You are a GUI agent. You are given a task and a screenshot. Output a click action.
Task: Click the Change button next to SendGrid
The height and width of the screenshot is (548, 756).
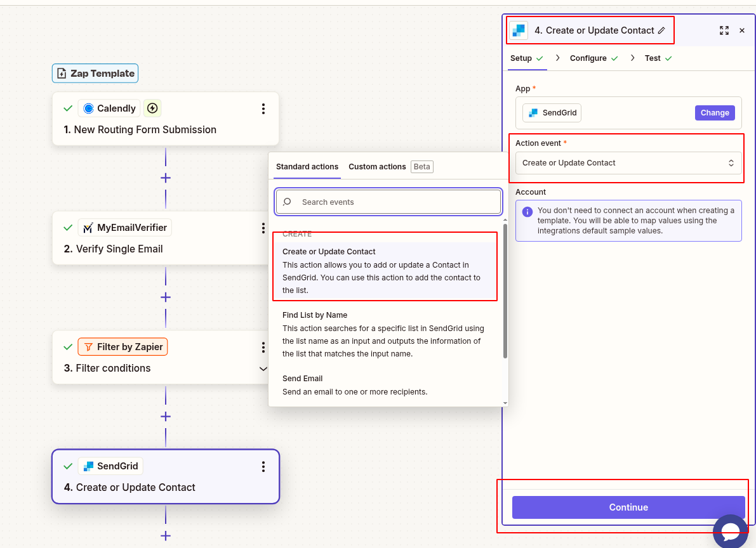coord(715,112)
